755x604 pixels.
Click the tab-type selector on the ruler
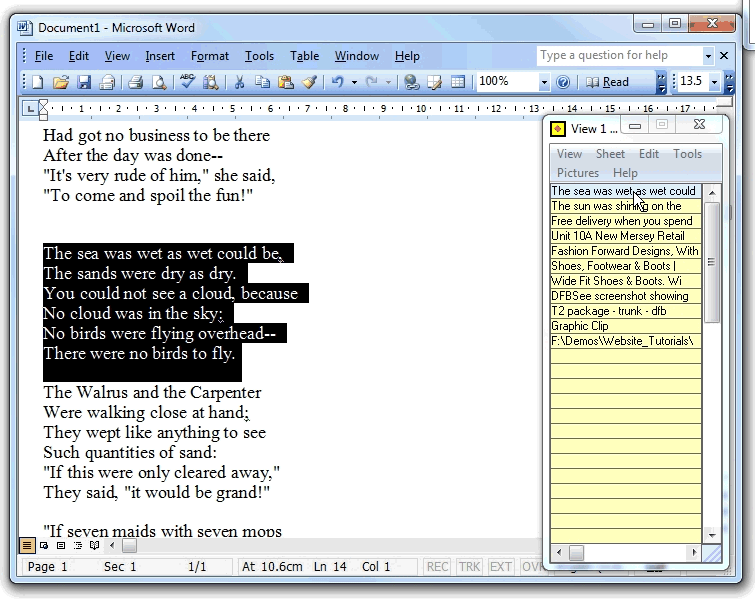30,109
